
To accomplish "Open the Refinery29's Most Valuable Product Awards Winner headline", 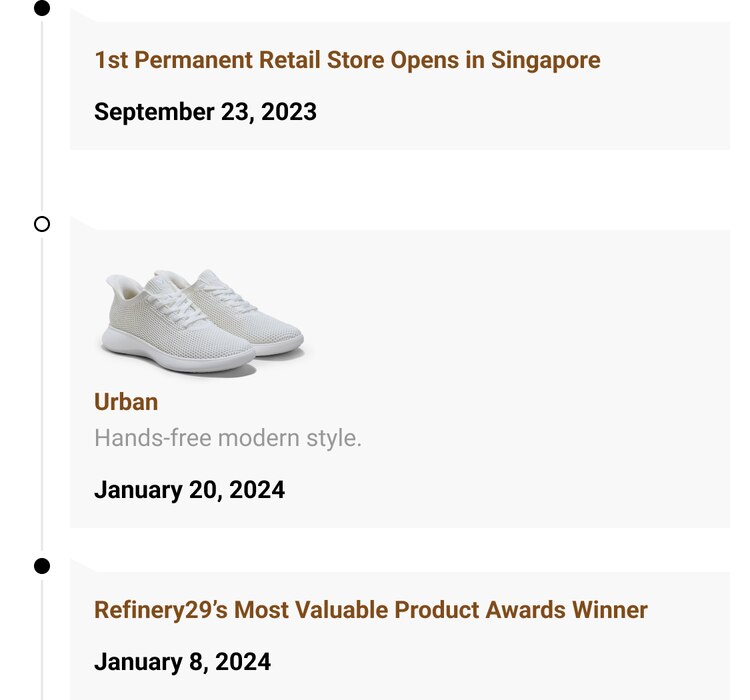I will pos(371,610).
